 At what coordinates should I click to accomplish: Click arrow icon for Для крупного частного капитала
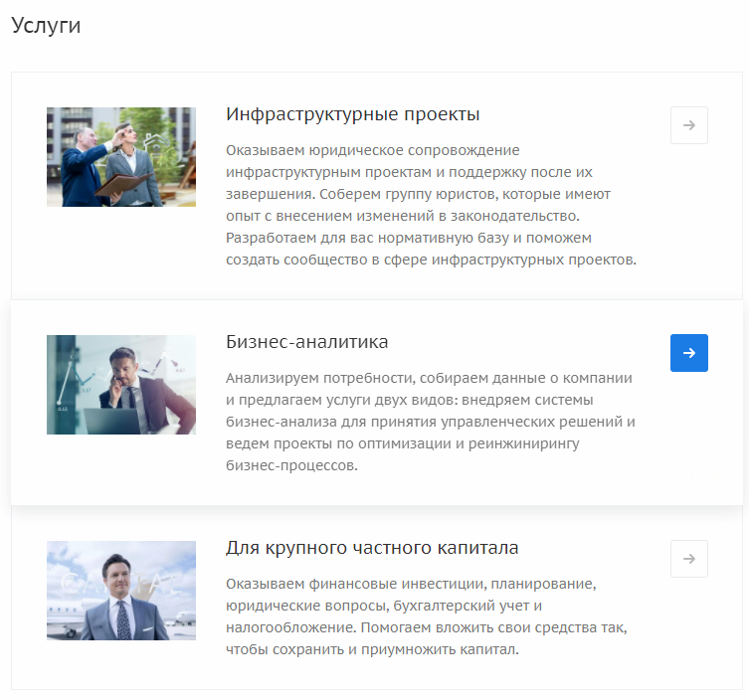pyautogui.click(x=688, y=559)
